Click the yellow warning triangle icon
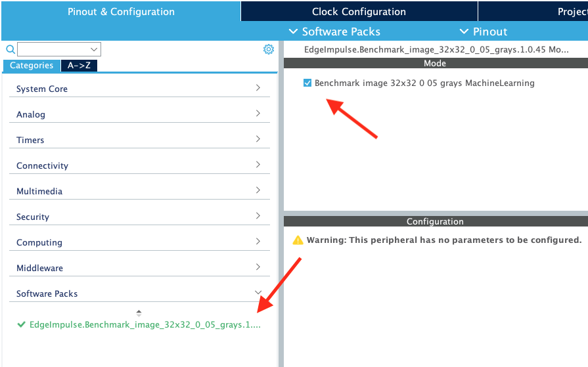 click(298, 240)
